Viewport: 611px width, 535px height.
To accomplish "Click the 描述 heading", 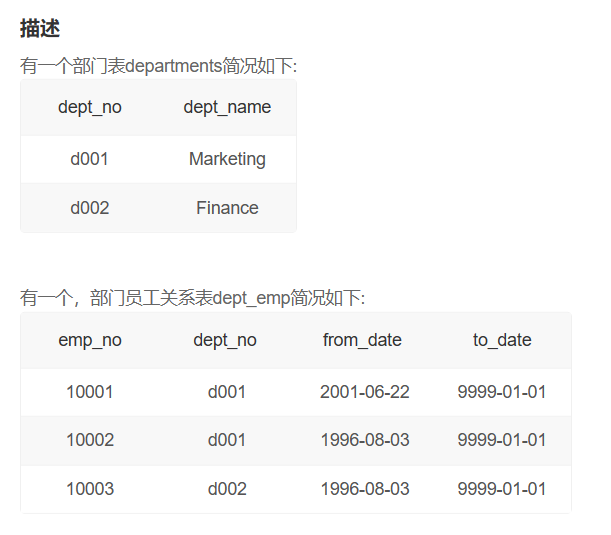I will pos(40,29).
